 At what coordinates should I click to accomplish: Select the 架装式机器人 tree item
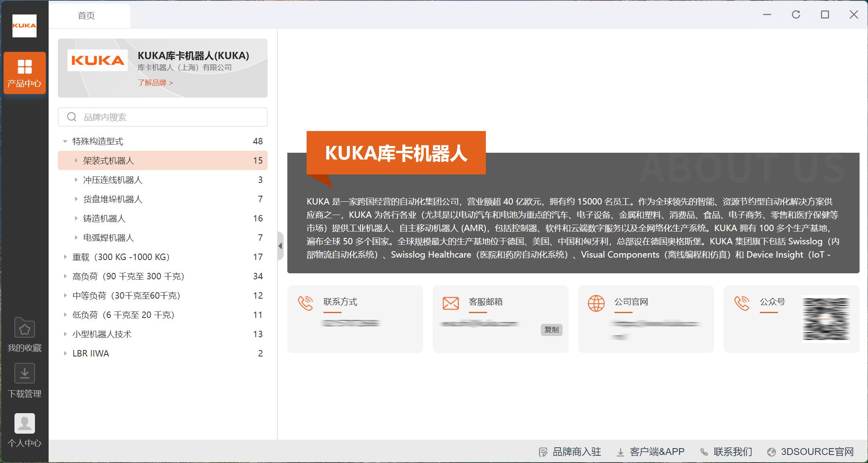(163, 160)
